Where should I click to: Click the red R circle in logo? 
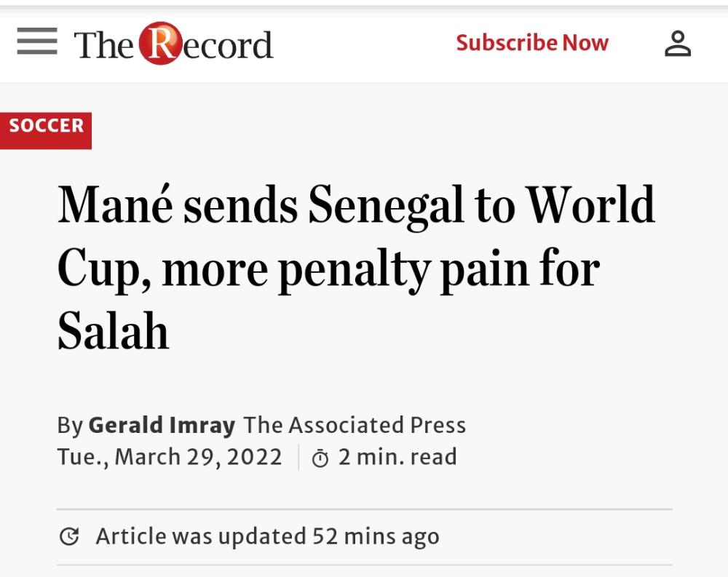pos(159,44)
